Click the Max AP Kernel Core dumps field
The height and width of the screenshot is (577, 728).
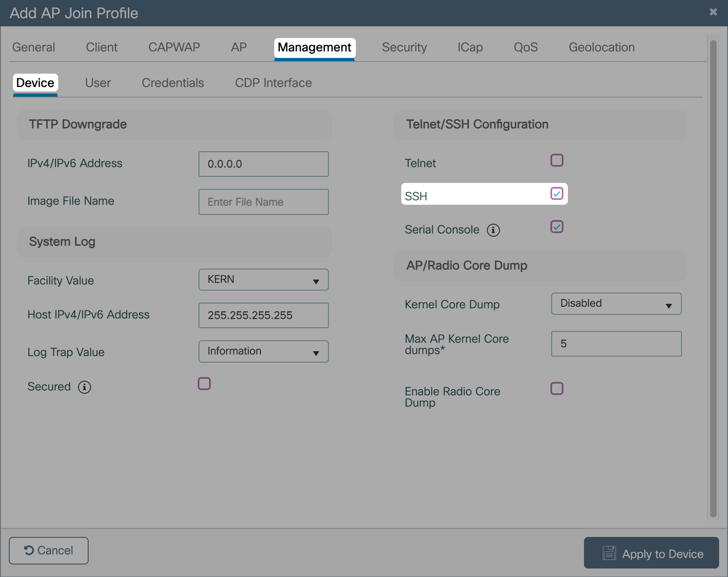(616, 344)
